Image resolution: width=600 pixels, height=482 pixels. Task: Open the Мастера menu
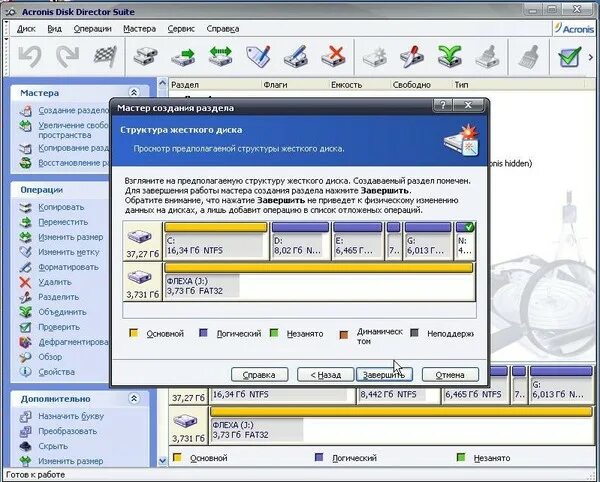point(139,29)
